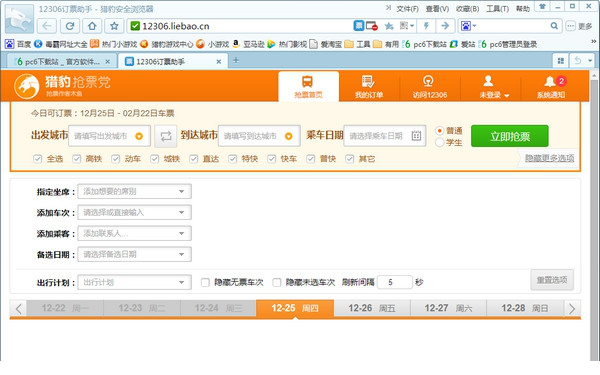
Task: Click the undo closed tab icon
Action: pyautogui.click(x=578, y=60)
